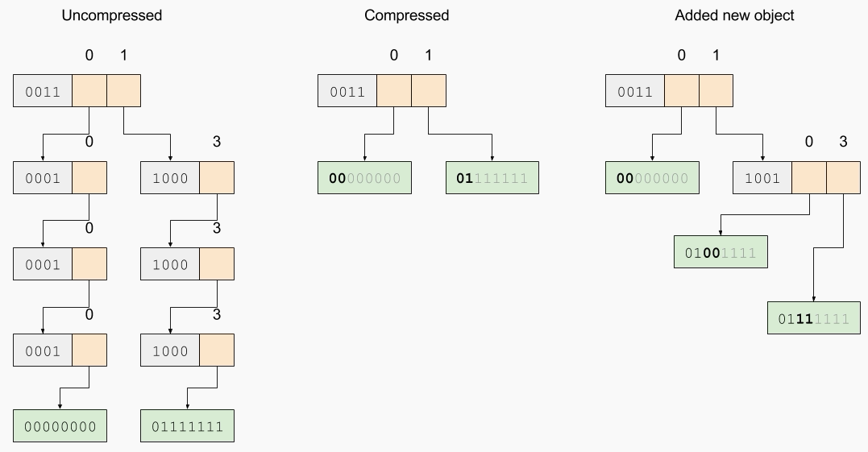
Task: Click the orange cell beside the middle 1000 node
Action: [217, 264]
